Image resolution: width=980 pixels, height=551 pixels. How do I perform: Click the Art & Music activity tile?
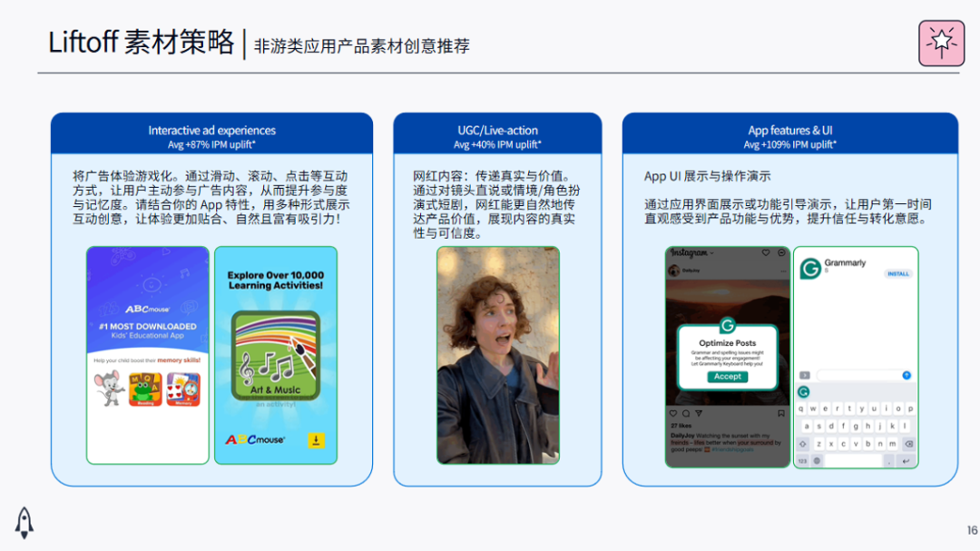(x=276, y=356)
